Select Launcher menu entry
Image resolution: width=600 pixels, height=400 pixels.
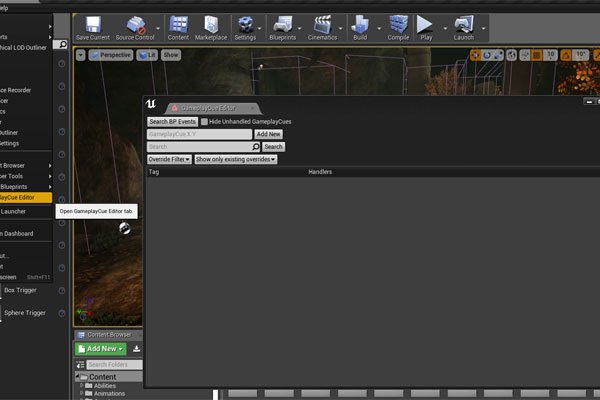point(26,211)
